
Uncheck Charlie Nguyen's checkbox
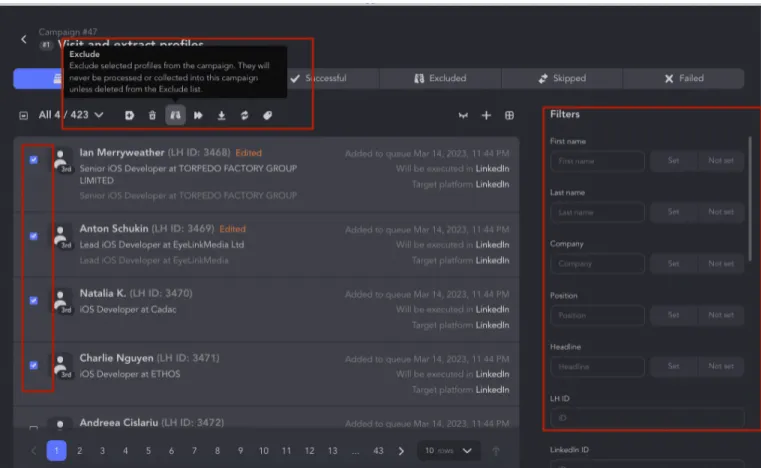[33, 365]
